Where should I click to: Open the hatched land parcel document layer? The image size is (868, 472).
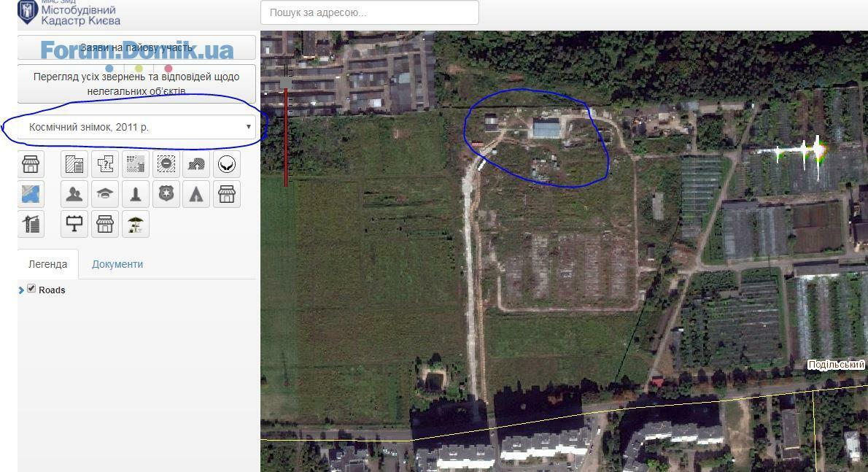coord(74,164)
